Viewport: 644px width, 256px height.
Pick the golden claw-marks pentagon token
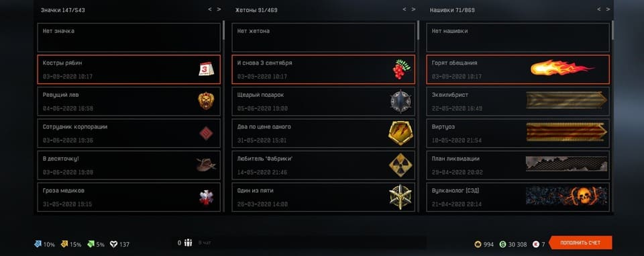400,133
